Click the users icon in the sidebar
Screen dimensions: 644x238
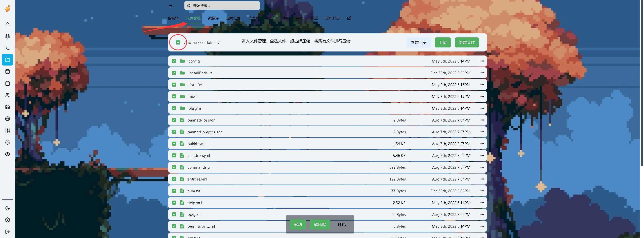[x=7, y=95]
